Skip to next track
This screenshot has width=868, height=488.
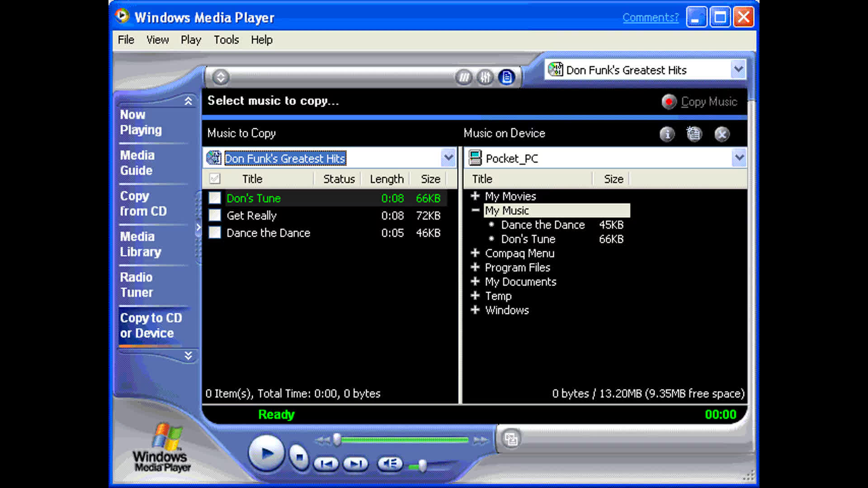pos(356,464)
